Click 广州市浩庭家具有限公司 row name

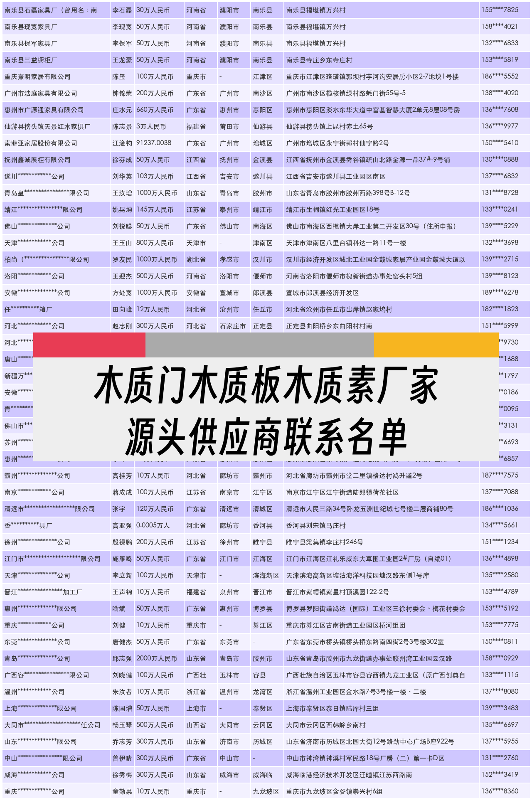point(41,93)
